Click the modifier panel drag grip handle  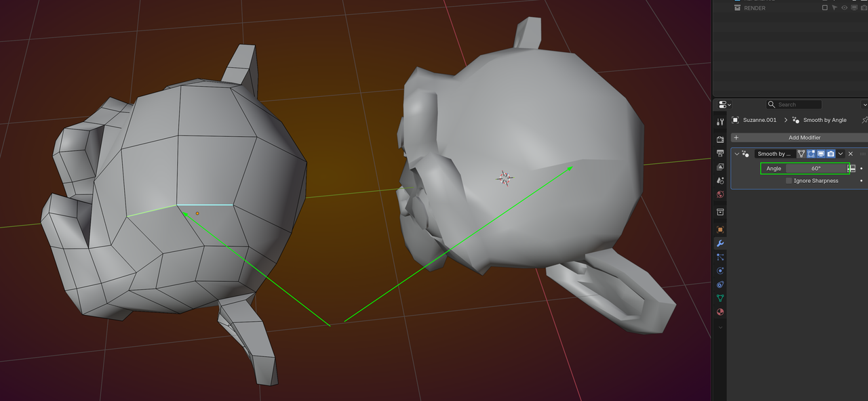point(862,154)
